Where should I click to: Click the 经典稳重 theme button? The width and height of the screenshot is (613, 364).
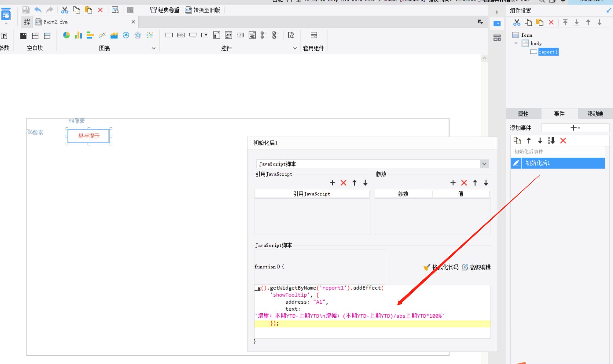(x=165, y=10)
